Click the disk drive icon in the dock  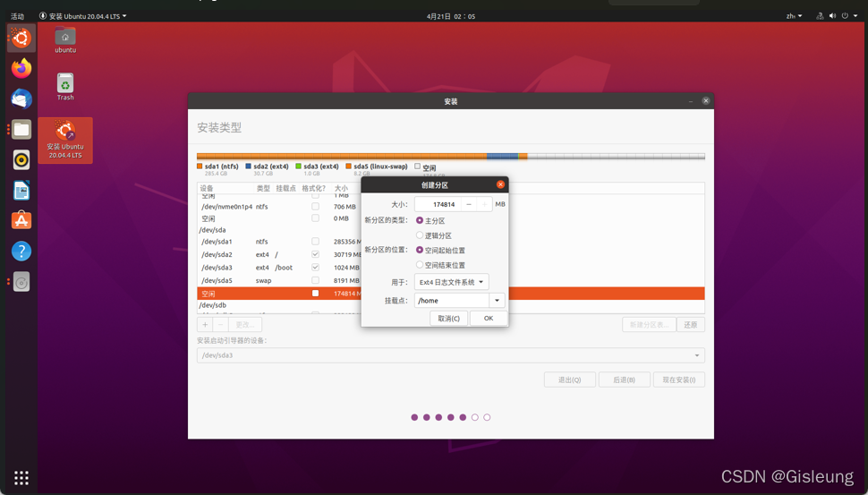(21, 282)
